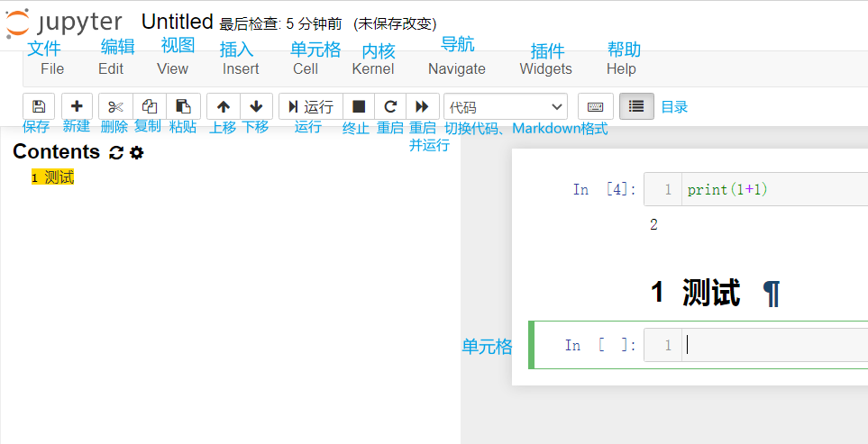The height and width of the screenshot is (444, 868).
Task: Rename notebook by clicking Untitled title
Action: 178,23
